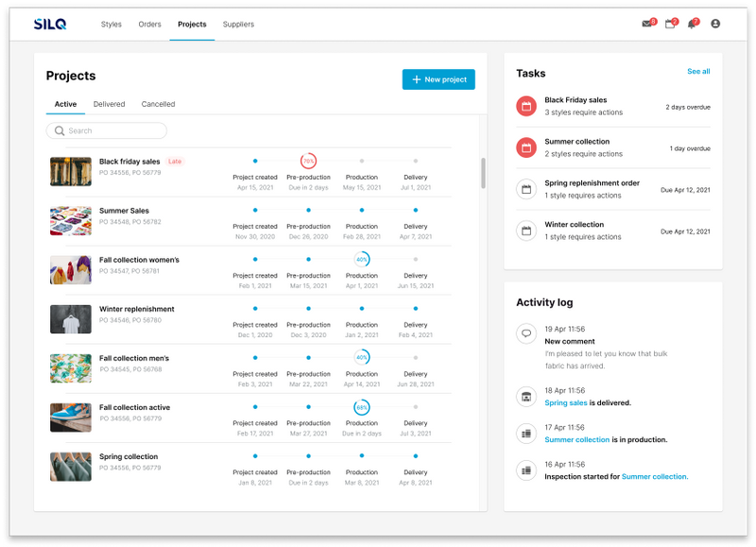Click the comment bubble icon in Activity log
Screen dimensions: 756x547
526,333
